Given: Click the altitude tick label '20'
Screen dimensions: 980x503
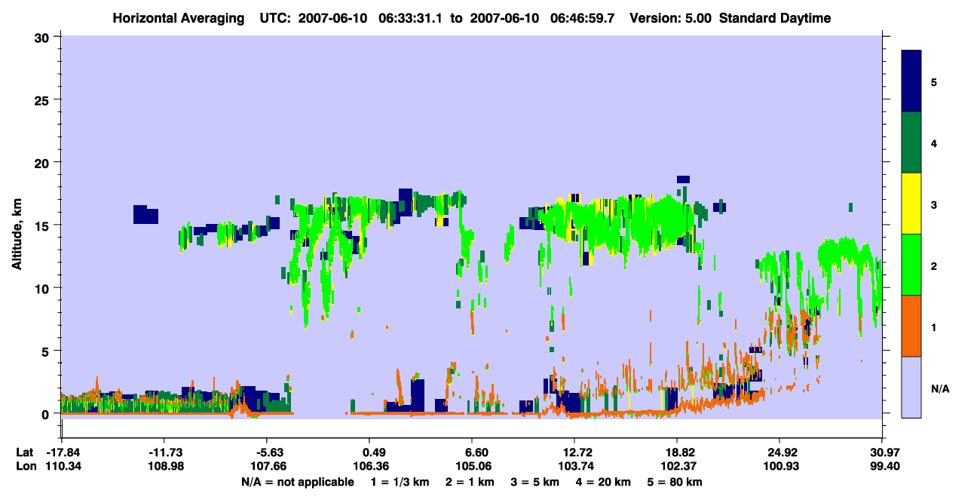Looking at the screenshot, I should coord(43,162).
